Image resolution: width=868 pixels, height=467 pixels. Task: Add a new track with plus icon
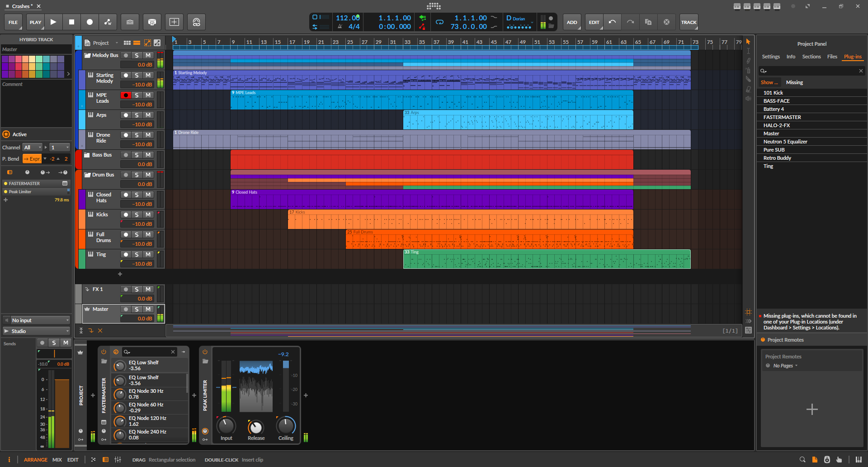120,274
